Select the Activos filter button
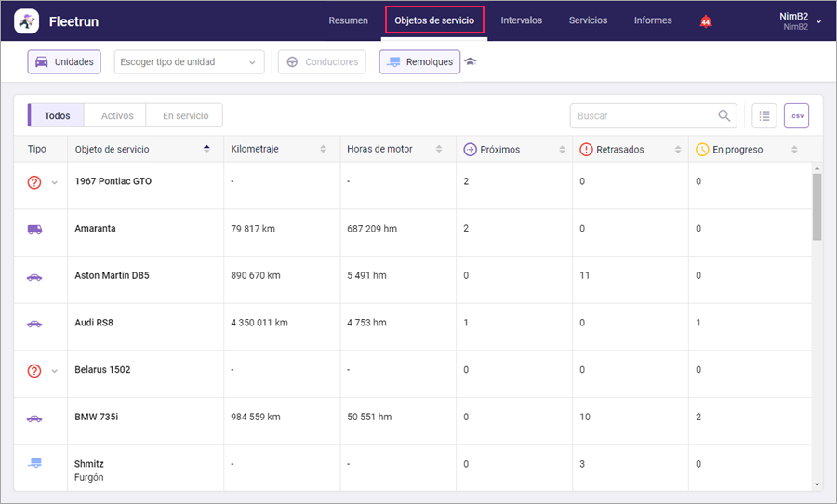 (117, 116)
